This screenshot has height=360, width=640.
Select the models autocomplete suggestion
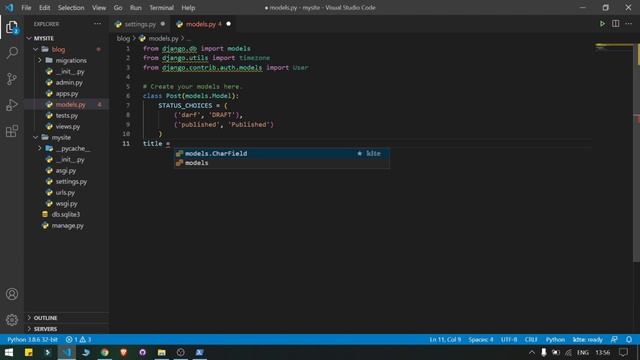[282, 163]
